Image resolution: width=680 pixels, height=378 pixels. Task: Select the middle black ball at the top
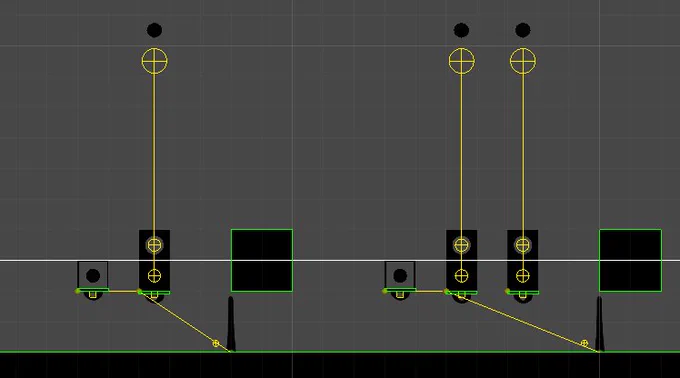coord(461,30)
